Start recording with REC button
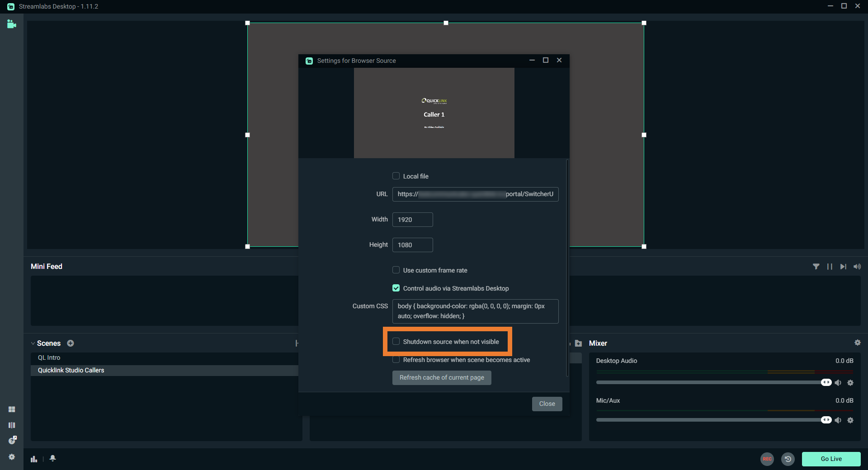Screen dimensions: 868x470 point(767,459)
